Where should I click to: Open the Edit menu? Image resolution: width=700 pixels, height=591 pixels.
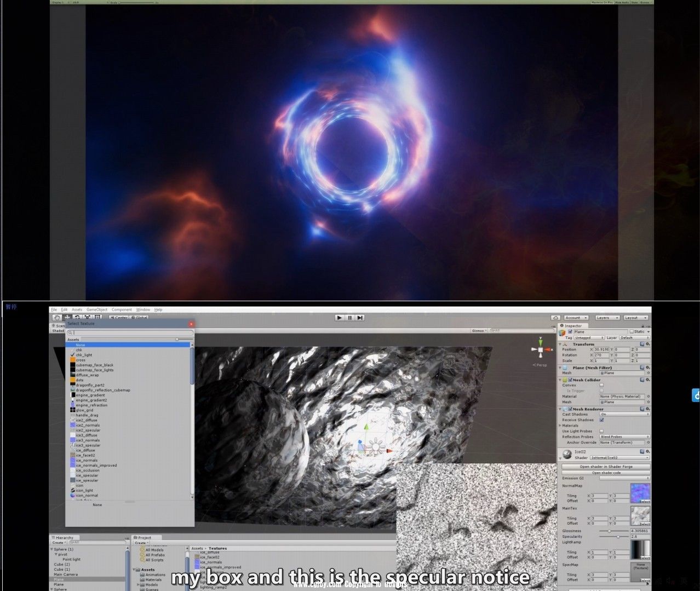[64, 309]
